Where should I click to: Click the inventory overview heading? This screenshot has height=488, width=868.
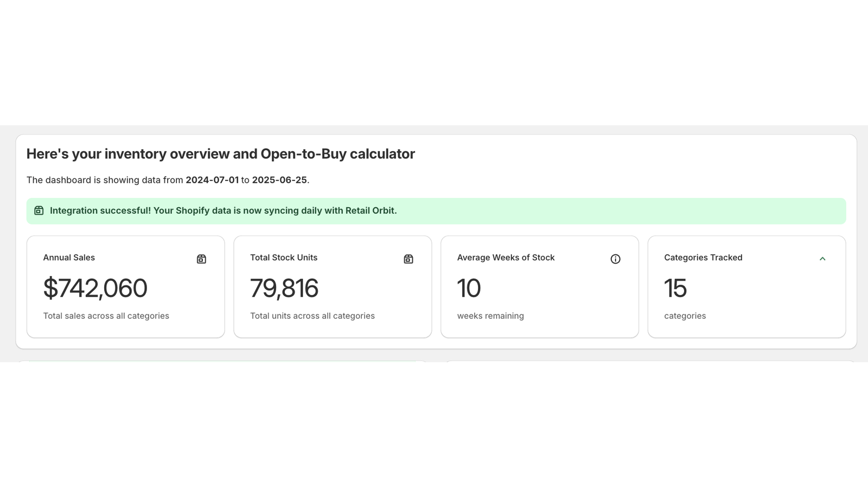[x=220, y=153]
